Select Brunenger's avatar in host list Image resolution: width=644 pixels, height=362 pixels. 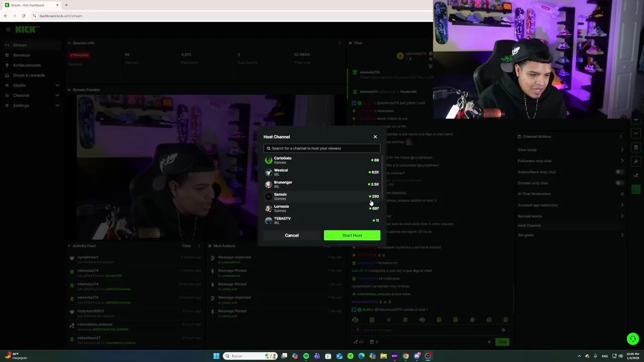click(269, 185)
